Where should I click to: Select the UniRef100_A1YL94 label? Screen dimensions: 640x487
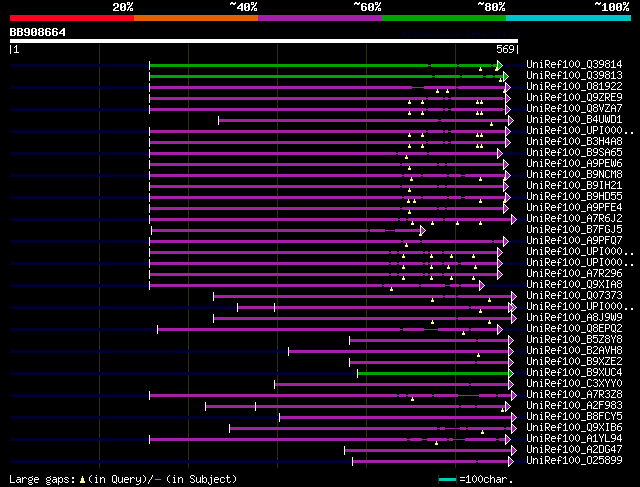click(574, 439)
